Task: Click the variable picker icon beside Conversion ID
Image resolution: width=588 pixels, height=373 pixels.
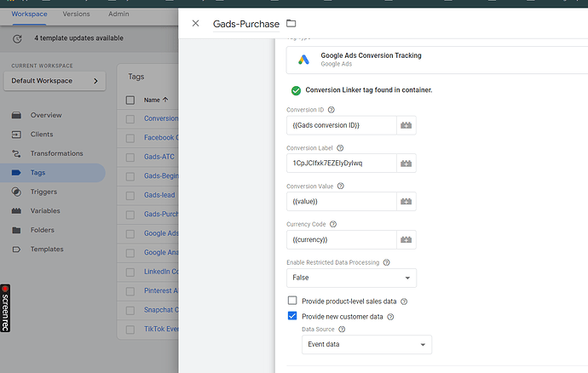Action: 406,126
